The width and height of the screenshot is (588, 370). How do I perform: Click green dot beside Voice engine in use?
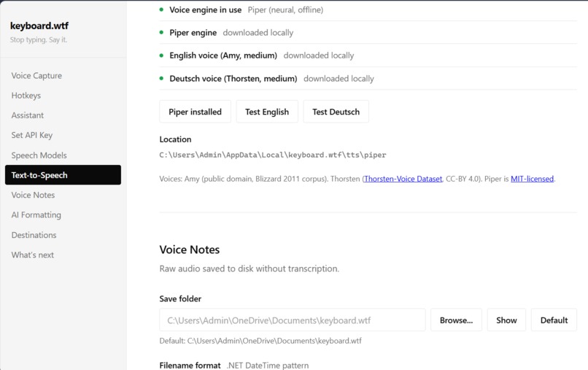pos(162,9)
